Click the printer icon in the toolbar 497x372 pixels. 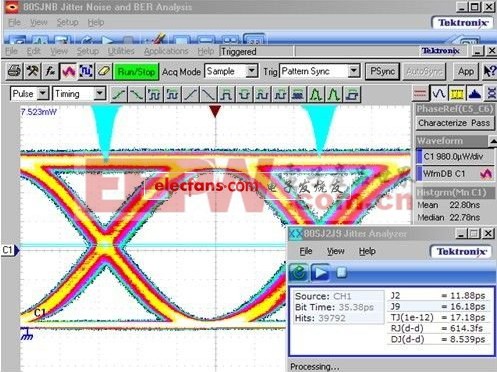click(14, 71)
